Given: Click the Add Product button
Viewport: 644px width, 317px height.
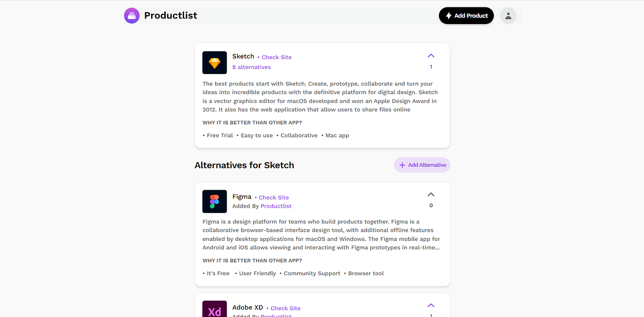Looking at the screenshot, I should pyautogui.click(x=466, y=15).
